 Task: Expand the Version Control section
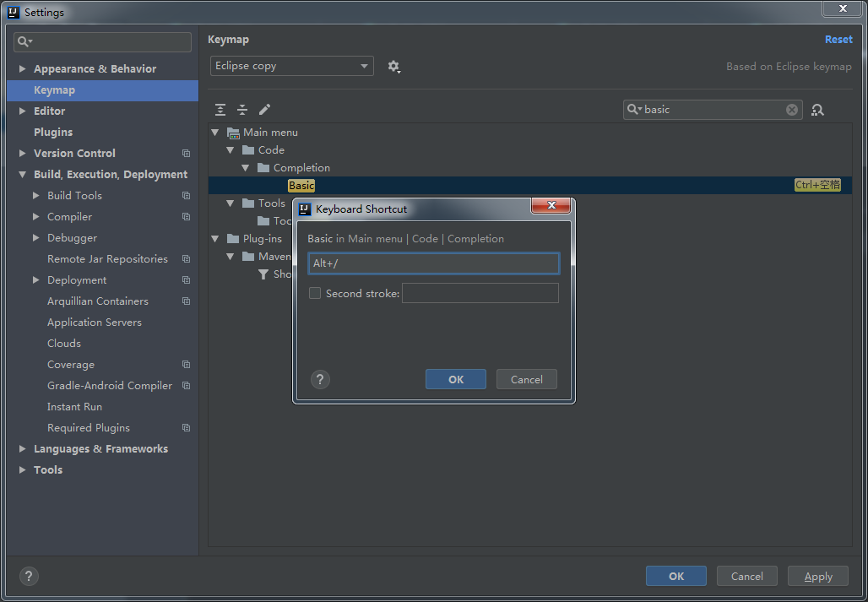tap(23, 154)
